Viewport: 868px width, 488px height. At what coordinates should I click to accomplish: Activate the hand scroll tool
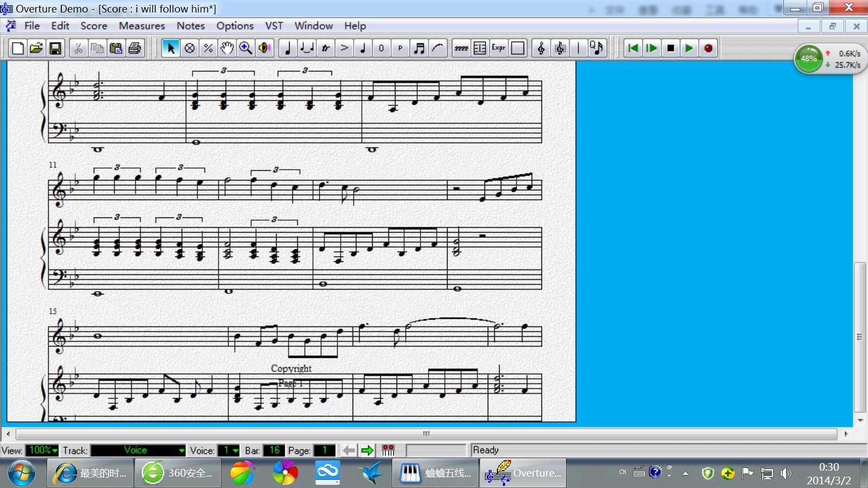point(227,48)
